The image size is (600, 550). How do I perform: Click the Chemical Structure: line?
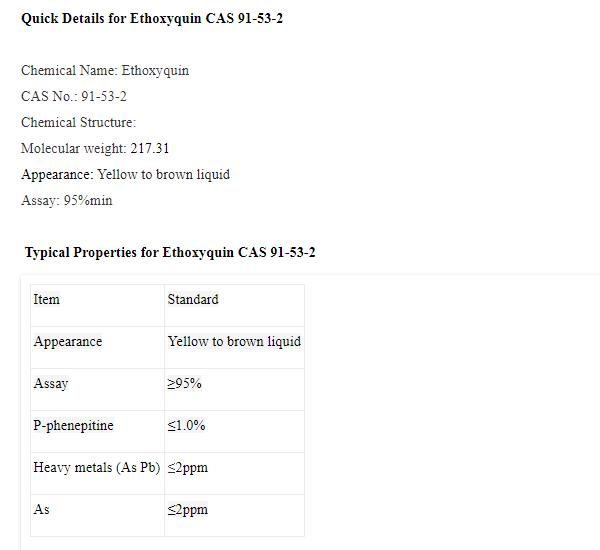(78, 123)
